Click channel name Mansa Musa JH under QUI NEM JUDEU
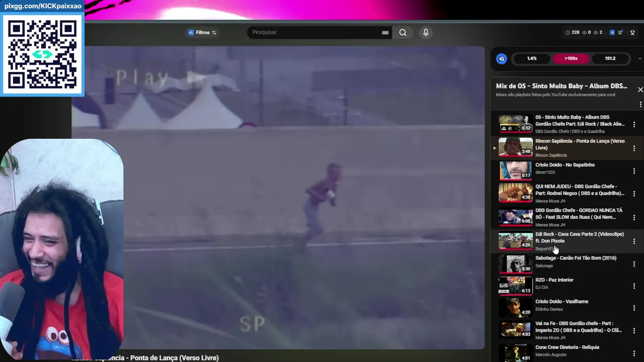The image size is (644, 362). click(x=550, y=201)
